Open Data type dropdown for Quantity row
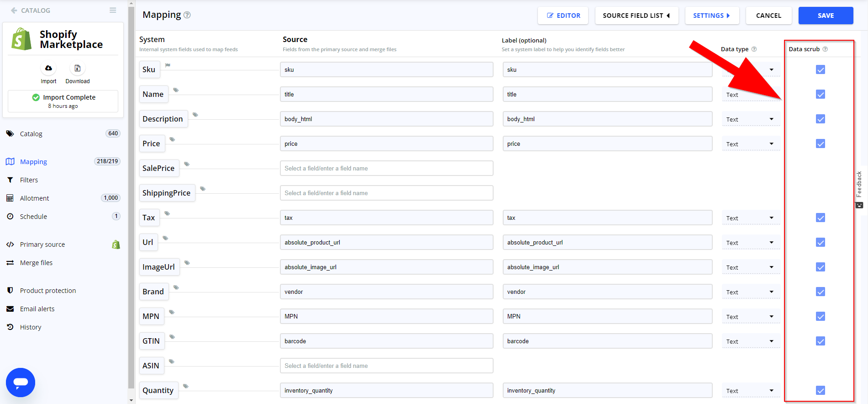868x404 pixels. 751,391
